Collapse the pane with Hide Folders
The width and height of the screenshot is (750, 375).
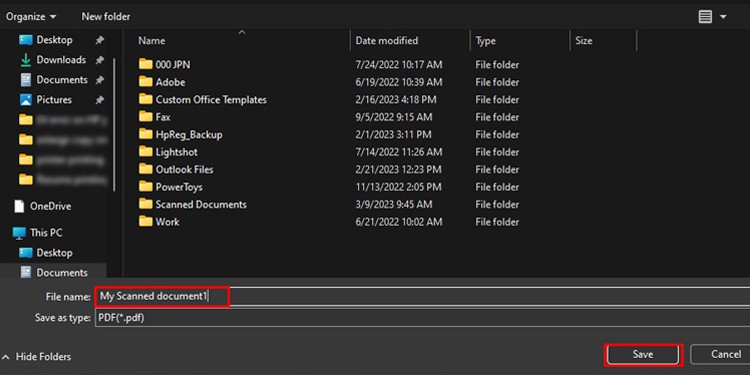coord(36,357)
